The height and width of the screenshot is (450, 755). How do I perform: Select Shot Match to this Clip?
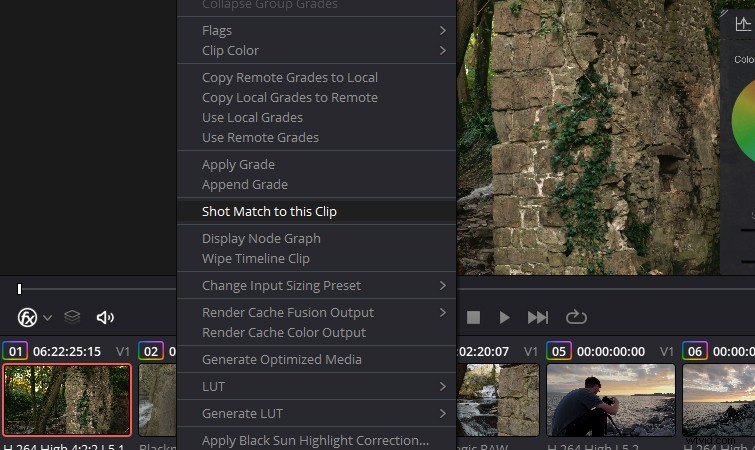pos(316,212)
